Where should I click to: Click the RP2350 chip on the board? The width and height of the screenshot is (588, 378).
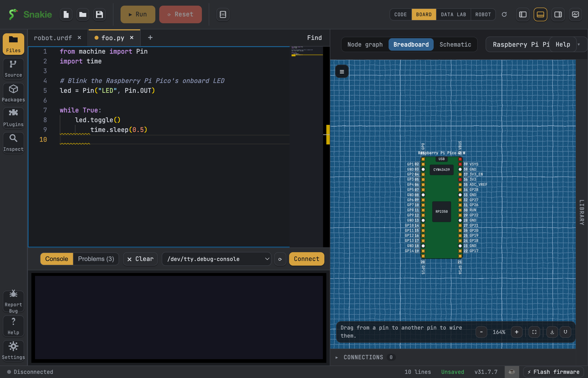pyautogui.click(x=441, y=212)
